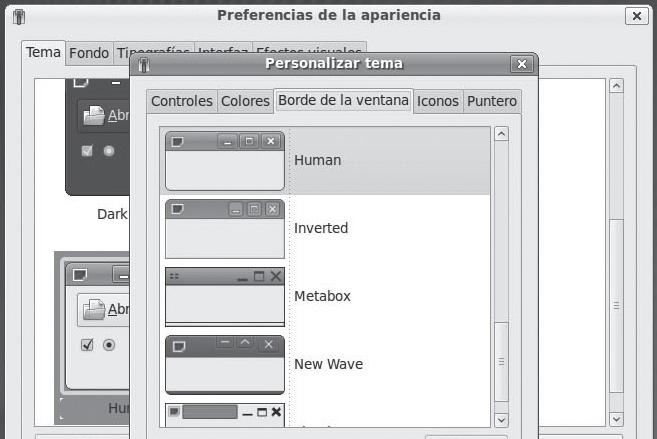Screen dimensions: 657x439
Task: Click the Preferencias de la apariencia window icon
Action: click(x=19, y=17)
